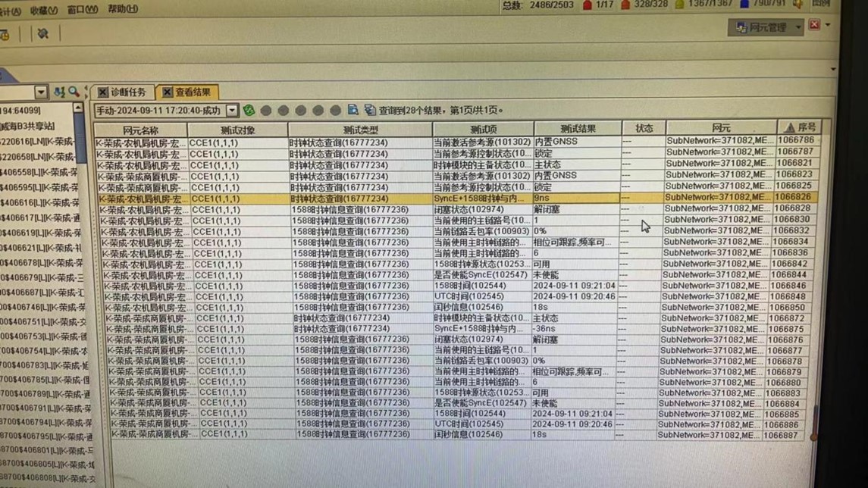Open the left panel combo box arrow
Screen dimensions: 868x488
point(41,92)
